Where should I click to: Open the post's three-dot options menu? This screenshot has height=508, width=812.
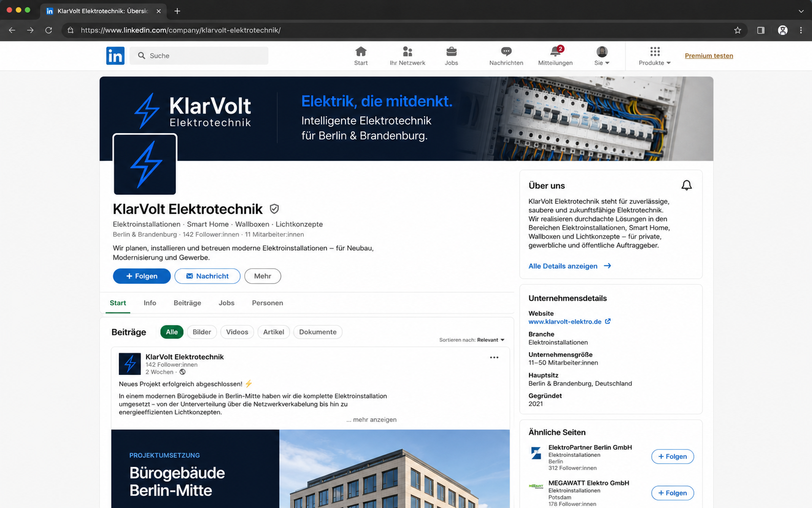click(x=494, y=357)
